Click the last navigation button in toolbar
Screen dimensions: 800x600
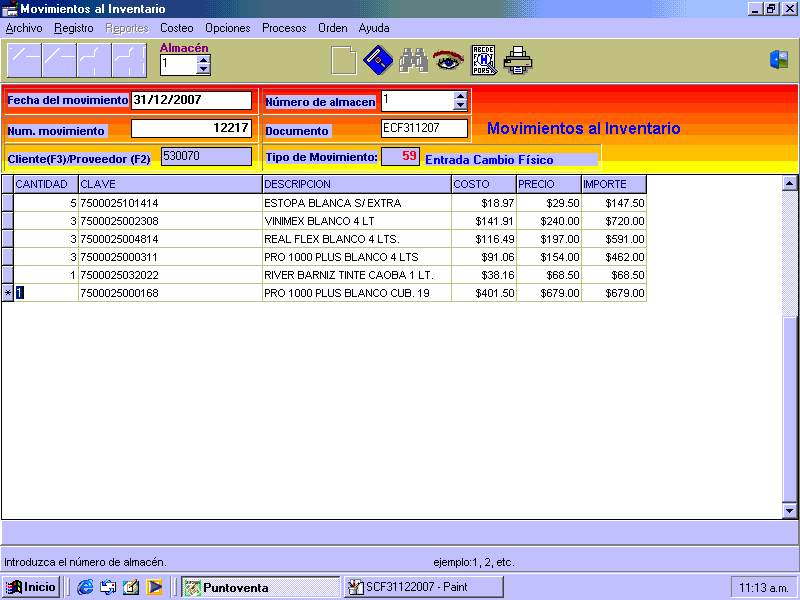coord(129,61)
